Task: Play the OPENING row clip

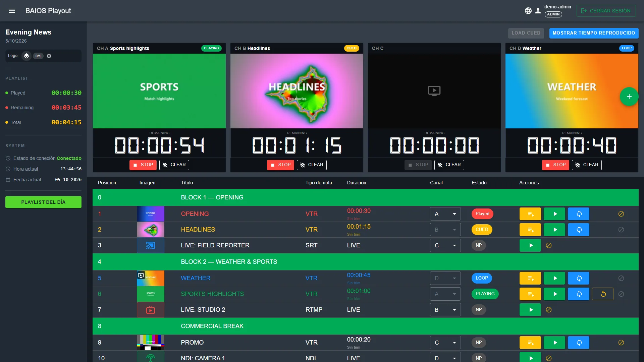Action: [554, 214]
